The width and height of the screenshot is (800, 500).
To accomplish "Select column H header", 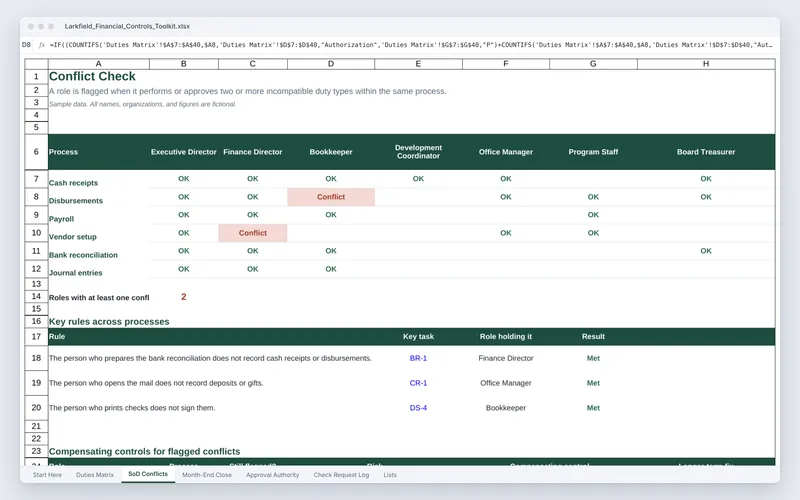I will 706,64.
